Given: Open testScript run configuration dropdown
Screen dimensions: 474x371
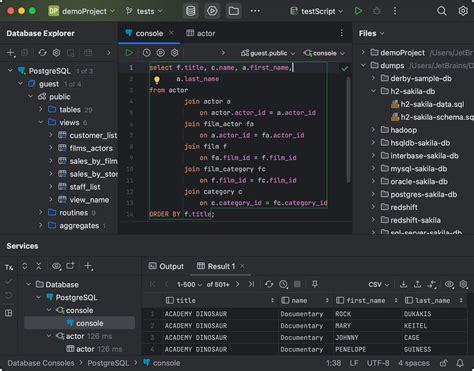Looking at the screenshot, I should click(x=316, y=11).
